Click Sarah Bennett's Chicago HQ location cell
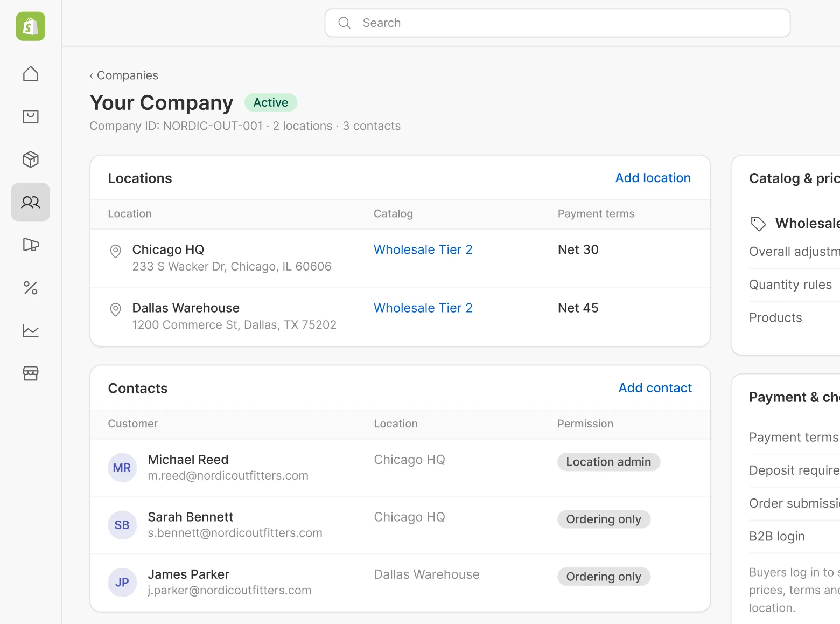Screen dimensions: 840x624 (409, 517)
